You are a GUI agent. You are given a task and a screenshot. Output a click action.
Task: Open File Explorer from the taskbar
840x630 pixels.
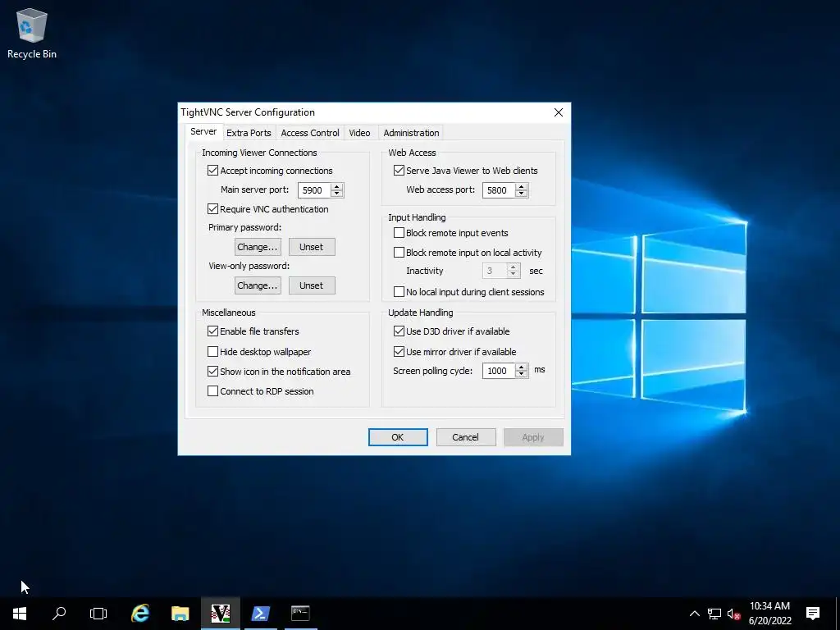tap(180, 614)
